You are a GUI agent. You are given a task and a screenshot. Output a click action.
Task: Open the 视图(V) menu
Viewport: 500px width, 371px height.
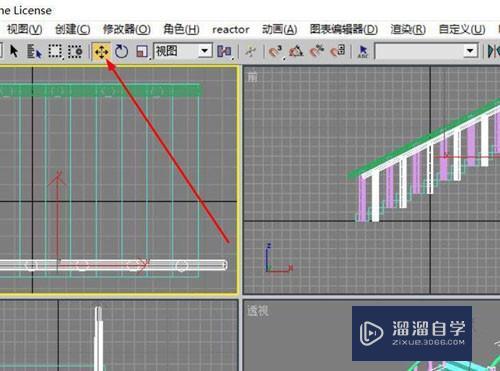click(25, 30)
